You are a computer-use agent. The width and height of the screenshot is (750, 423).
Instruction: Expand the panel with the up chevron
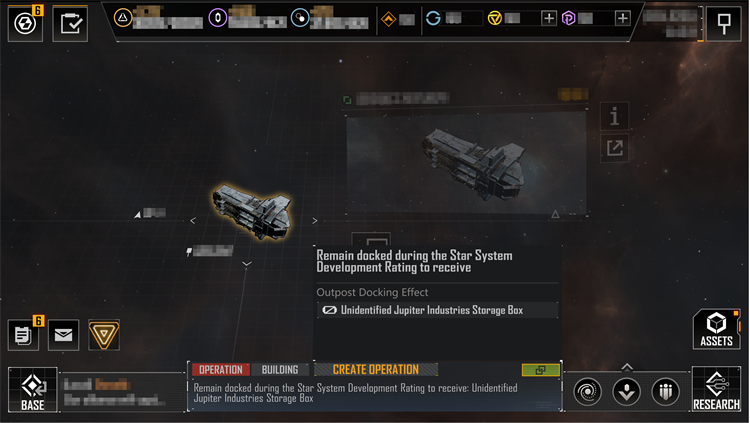[627, 367]
